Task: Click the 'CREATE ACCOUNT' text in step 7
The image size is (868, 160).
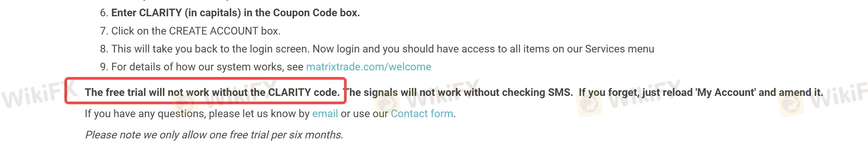Action: point(213,31)
